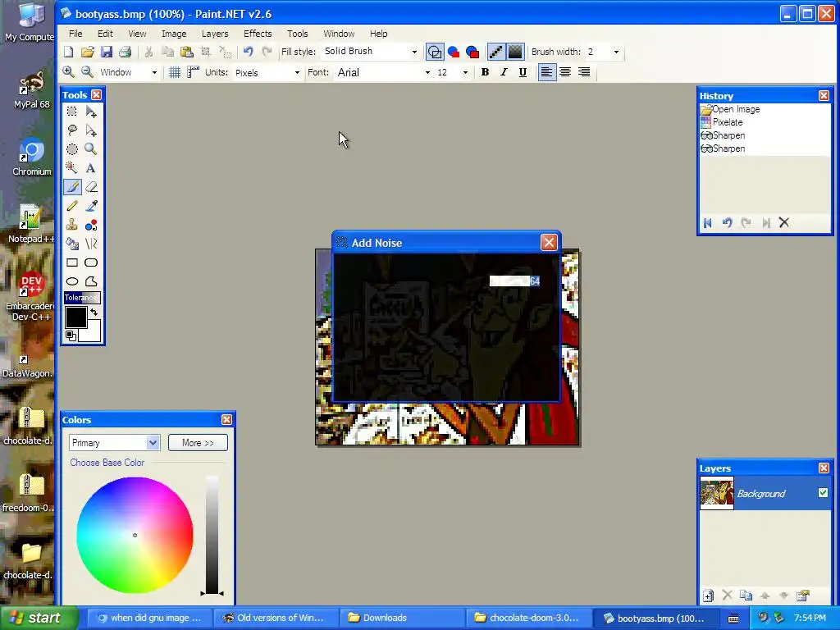This screenshot has width=840, height=630.
Task: Select the Rectangle Select tool
Action: [72, 112]
